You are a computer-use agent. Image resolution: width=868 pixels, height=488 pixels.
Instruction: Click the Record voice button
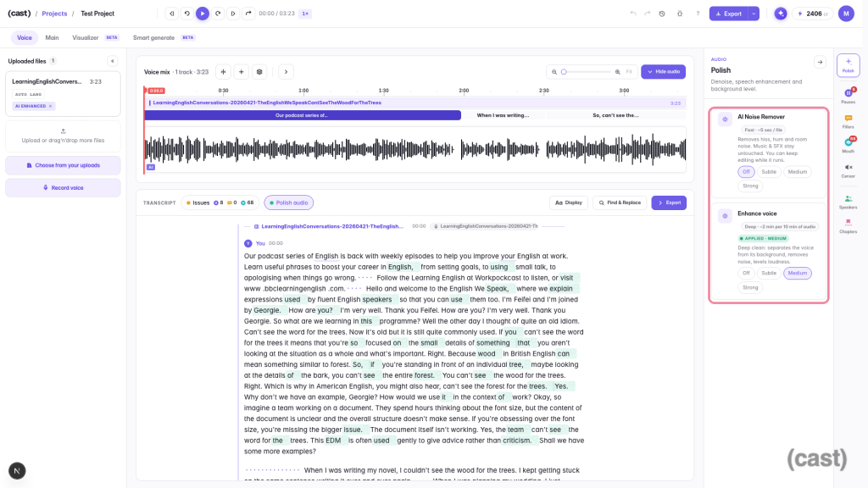(x=63, y=187)
